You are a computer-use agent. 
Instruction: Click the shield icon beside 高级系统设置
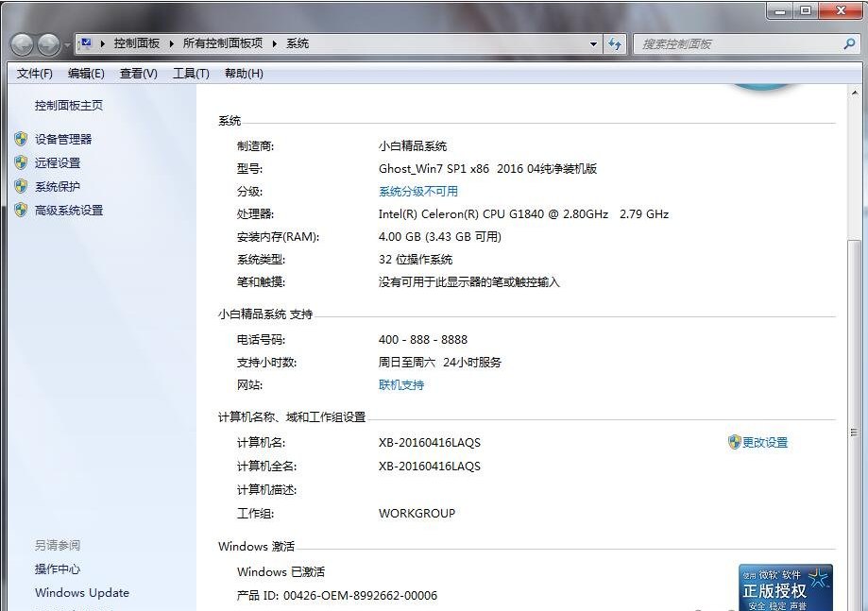[21, 210]
